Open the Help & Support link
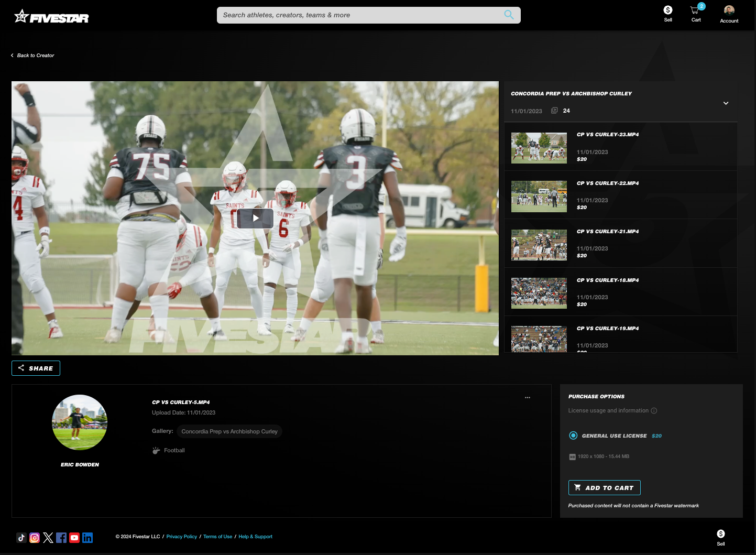Image resolution: width=756 pixels, height=555 pixels. (x=255, y=537)
